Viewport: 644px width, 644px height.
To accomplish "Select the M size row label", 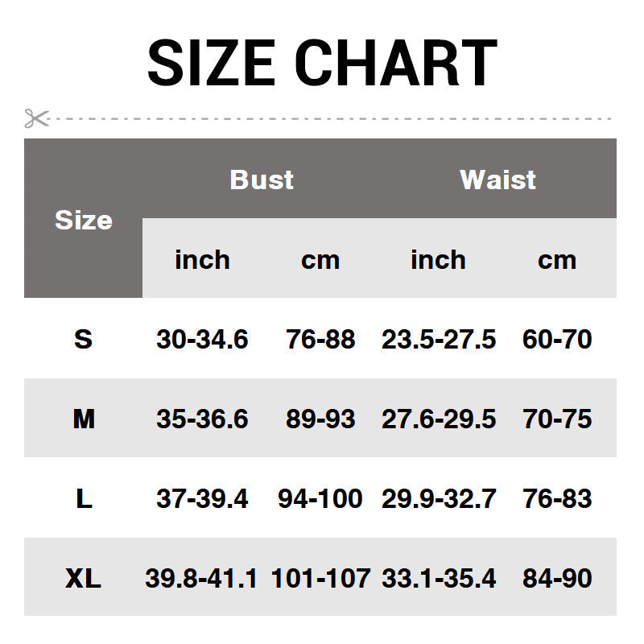I will click(x=84, y=419).
